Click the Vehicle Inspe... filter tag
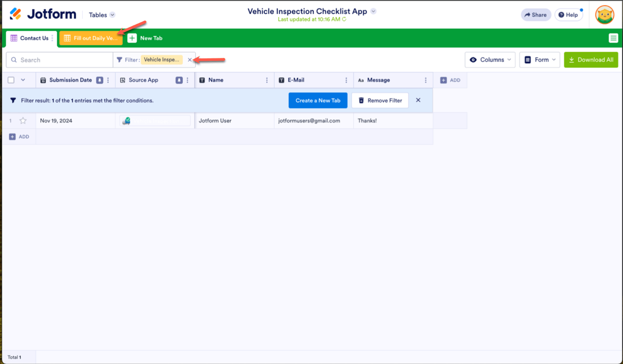This screenshot has width=623, height=364. 162,60
